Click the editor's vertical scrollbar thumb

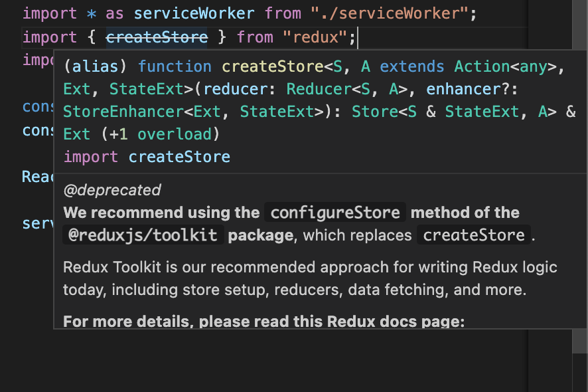click(x=580, y=177)
